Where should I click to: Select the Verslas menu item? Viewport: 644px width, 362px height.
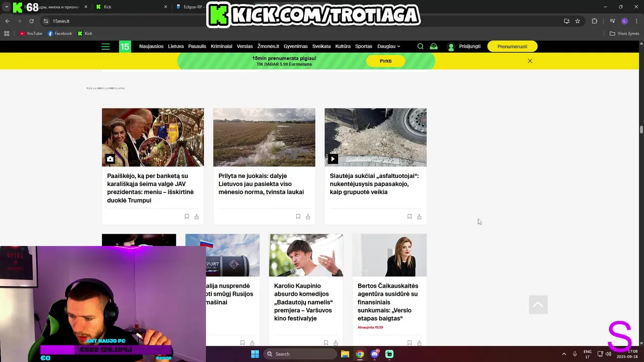click(x=245, y=46)
